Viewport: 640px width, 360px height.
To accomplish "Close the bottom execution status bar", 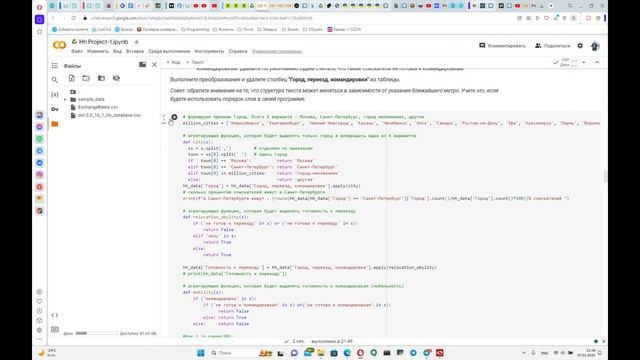I will [x=604, y=341].
